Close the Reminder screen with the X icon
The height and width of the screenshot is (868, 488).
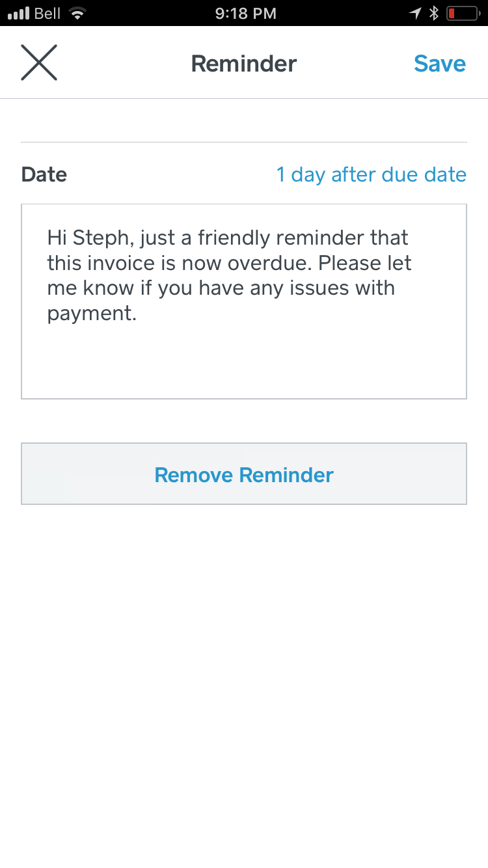pos(39,63)
